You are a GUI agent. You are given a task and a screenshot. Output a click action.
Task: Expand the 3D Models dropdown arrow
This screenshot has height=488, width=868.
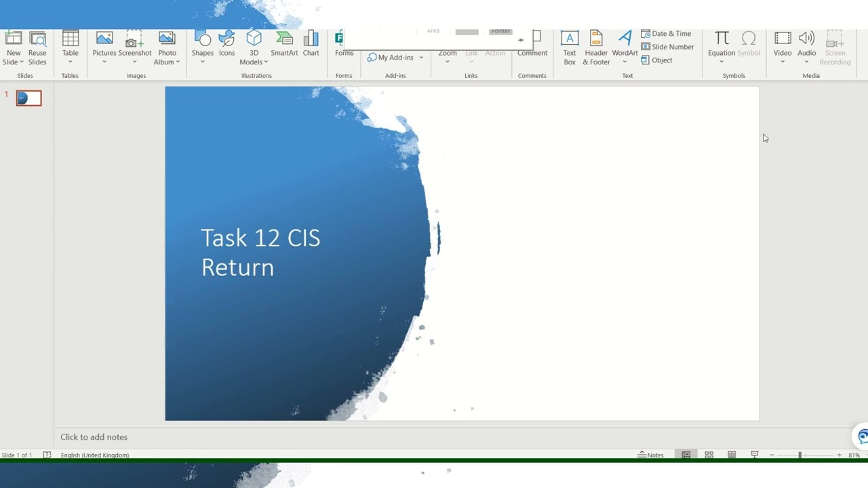pyautogui.click(x=266, y=62)
